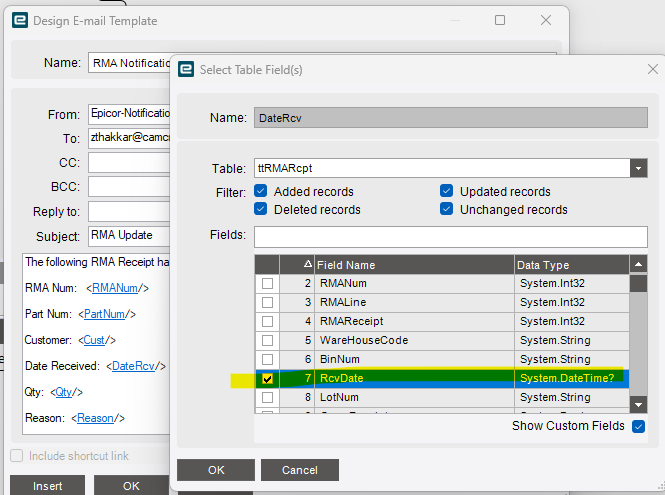
Task: Check the WareHouseCode field row checkbox
Action: [267, 340]
